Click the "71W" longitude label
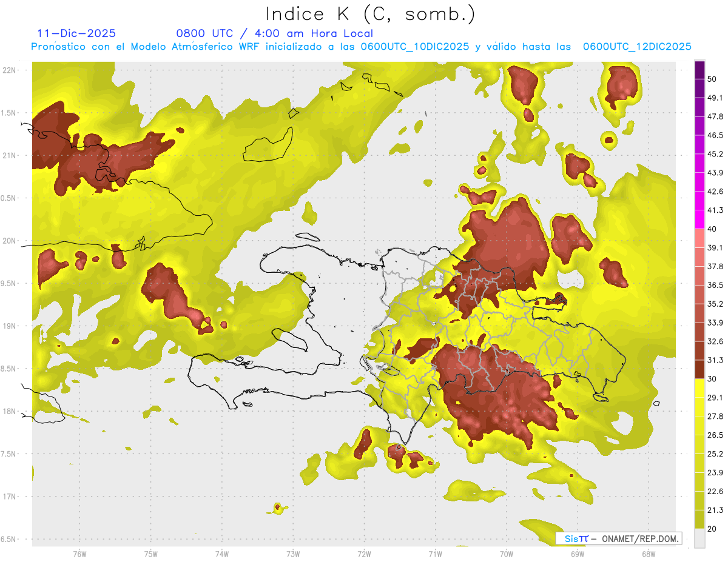 pos(435,554)
